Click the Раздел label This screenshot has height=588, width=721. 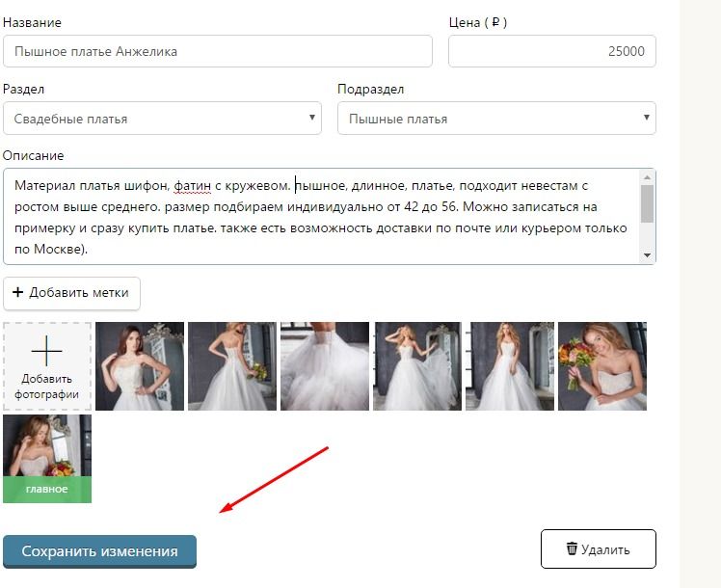tap(23, 90)
